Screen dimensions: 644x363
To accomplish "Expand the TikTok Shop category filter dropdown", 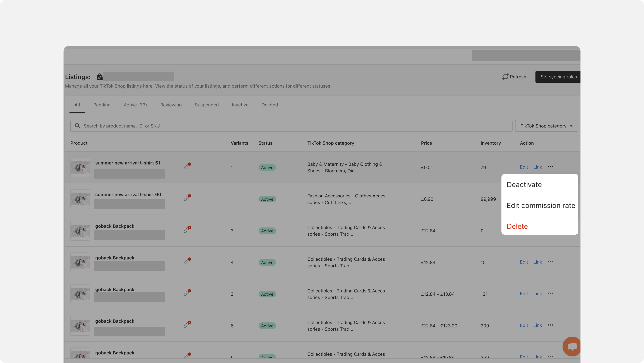I will click(546, 126).
